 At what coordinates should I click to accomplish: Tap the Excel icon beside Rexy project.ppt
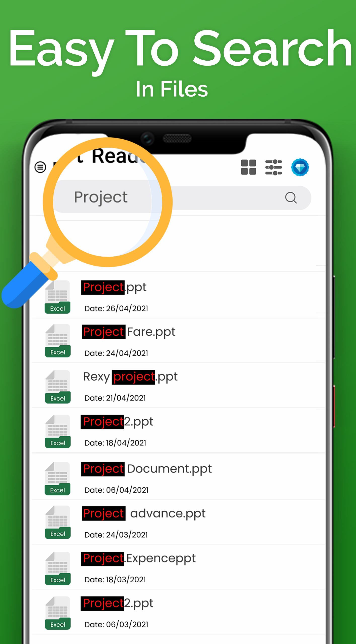pyautogui.click(x=58, y=387)
